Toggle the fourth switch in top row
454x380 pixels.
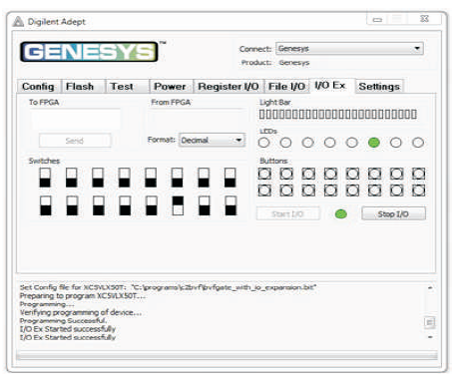tap(124, 178)
